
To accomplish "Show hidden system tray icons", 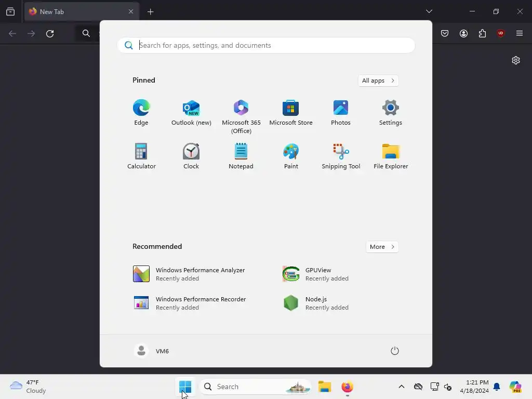I will [402, 387].
